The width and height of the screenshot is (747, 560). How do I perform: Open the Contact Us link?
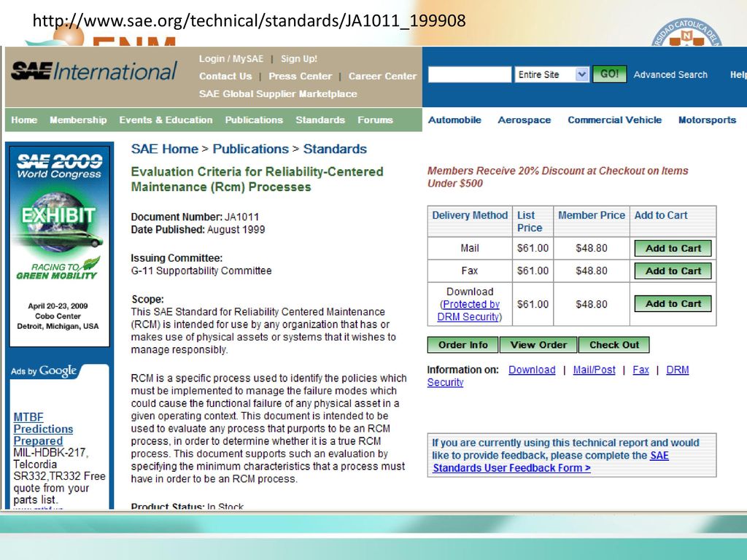tap(225, 76)
